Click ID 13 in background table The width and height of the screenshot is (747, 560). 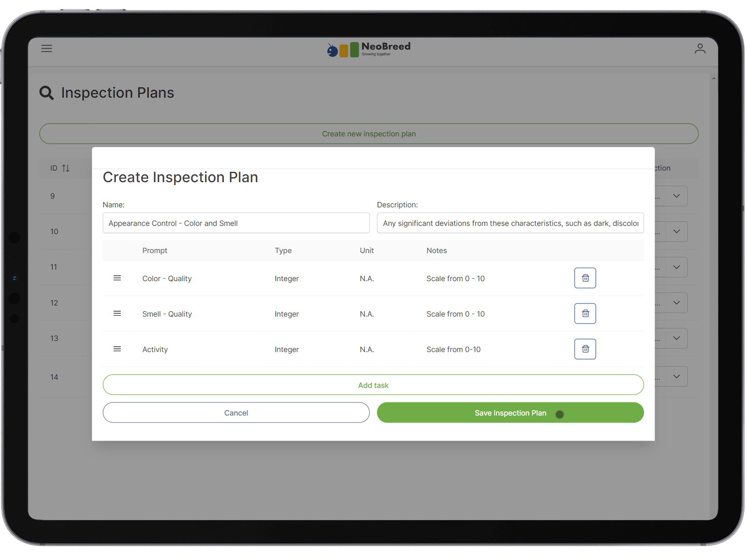coord(54,339)
